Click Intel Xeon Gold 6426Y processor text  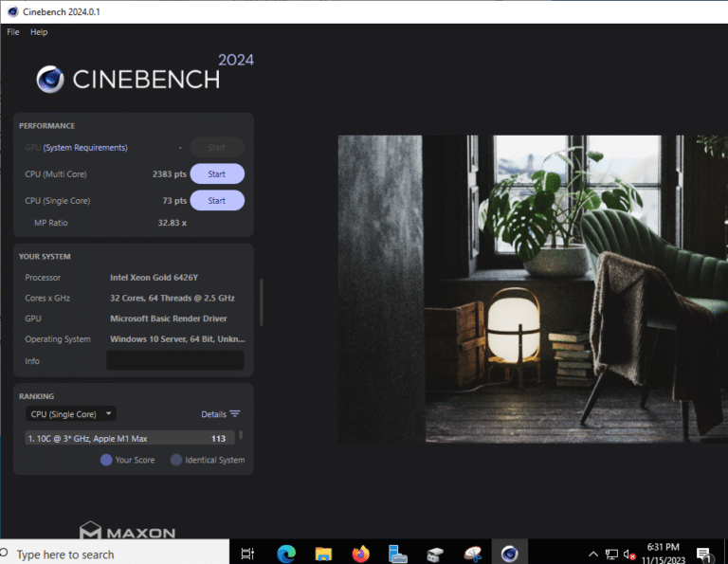tap(155, 278)
